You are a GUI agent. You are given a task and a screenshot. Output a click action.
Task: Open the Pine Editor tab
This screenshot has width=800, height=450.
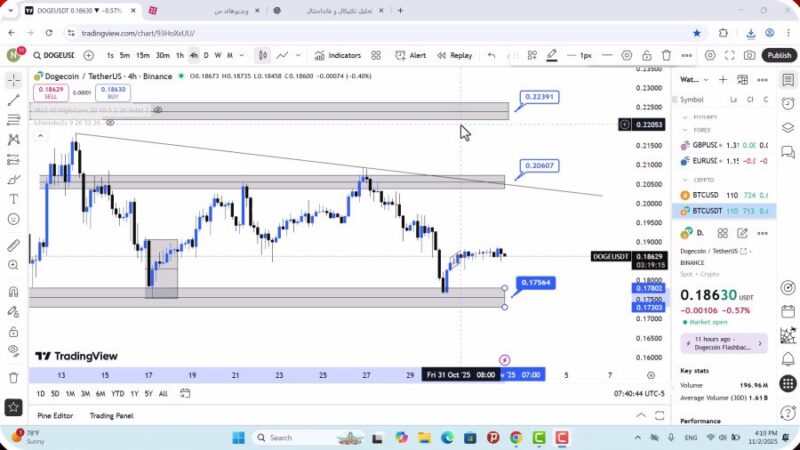[55, 415]
